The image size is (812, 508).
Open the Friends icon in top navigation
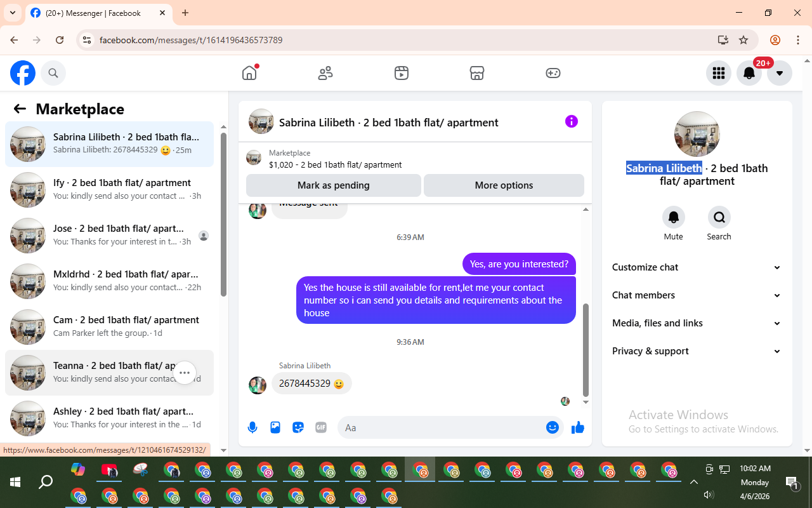tap(325, 73)
